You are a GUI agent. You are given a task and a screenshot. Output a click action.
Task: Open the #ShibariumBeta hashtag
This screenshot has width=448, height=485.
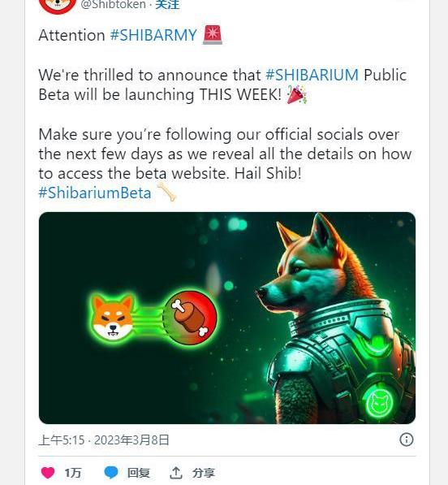pos(95,193)
